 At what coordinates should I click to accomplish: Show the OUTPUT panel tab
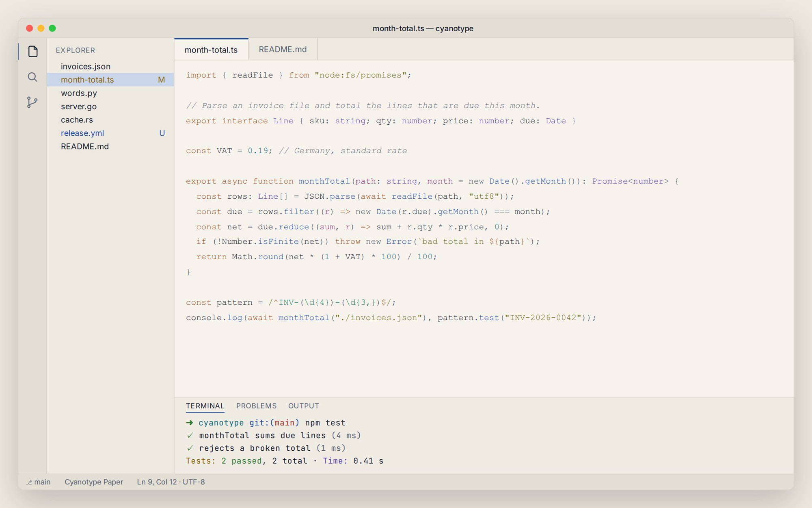304,406
